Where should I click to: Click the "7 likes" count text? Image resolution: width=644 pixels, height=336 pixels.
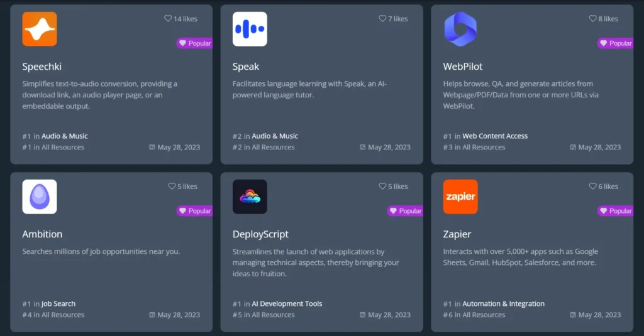click(398, 19)
